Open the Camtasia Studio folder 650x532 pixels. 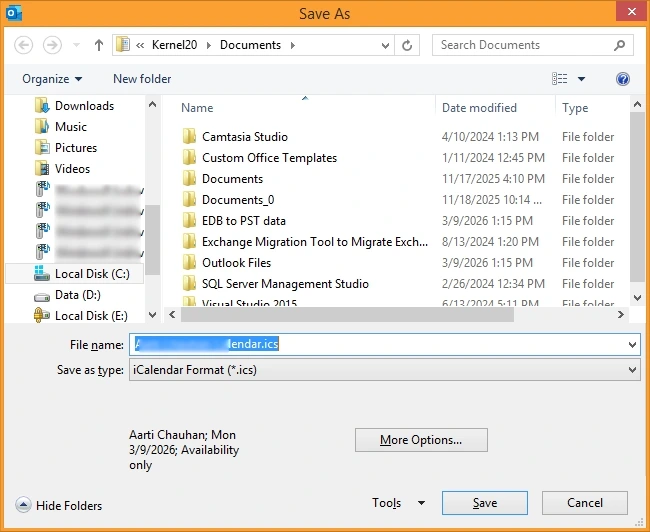point(244,137)
